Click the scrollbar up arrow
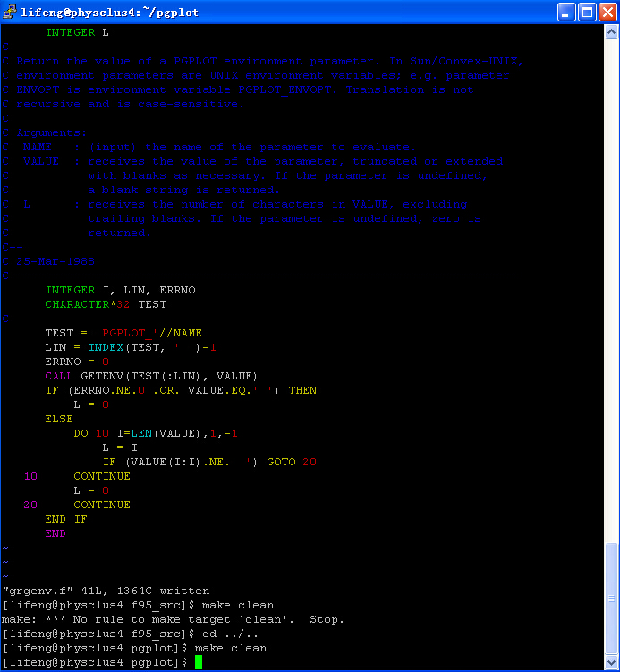The image size is (620, 672). (611, 32)
